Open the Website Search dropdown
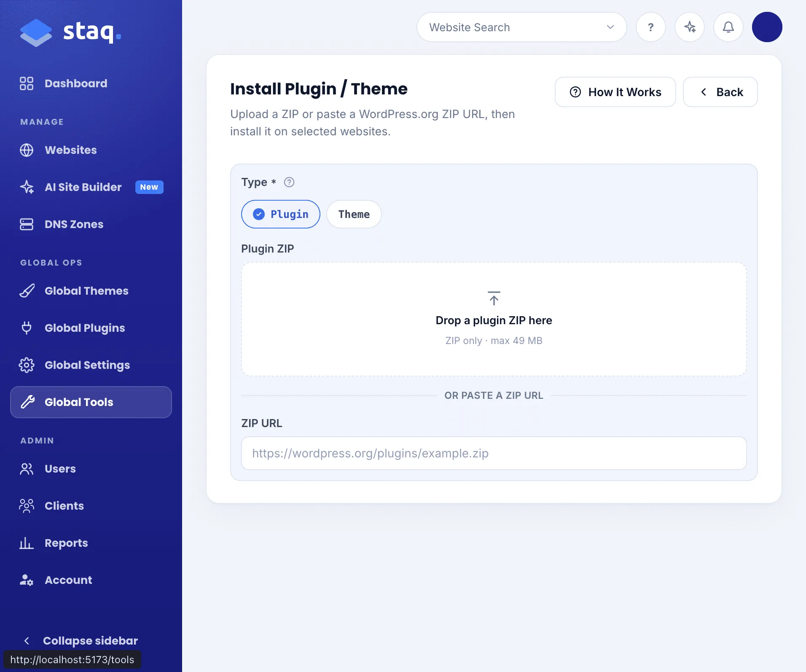 (x=522, y=27)
